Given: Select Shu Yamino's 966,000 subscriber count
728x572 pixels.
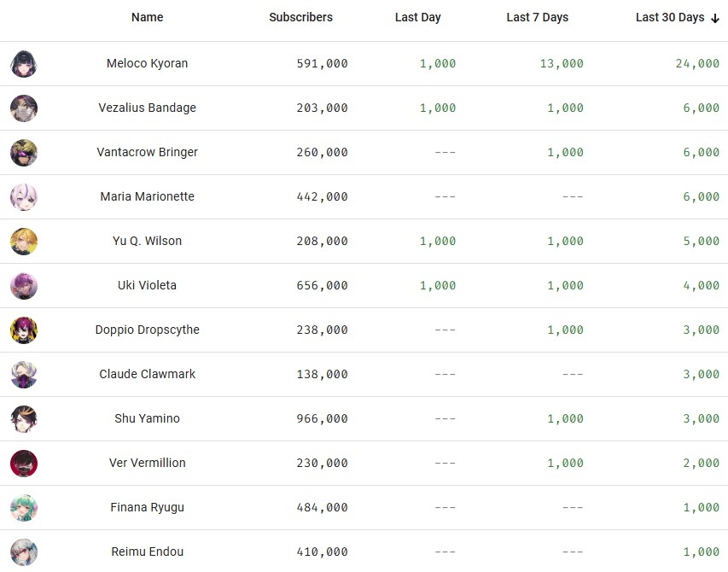Looking at the screenshot, I should (323, 419).
